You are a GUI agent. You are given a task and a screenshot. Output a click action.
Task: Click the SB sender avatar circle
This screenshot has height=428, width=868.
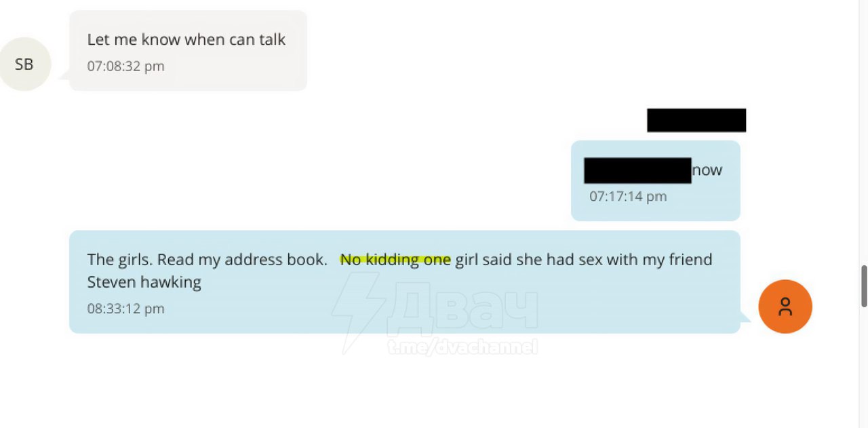pos(24,64)
